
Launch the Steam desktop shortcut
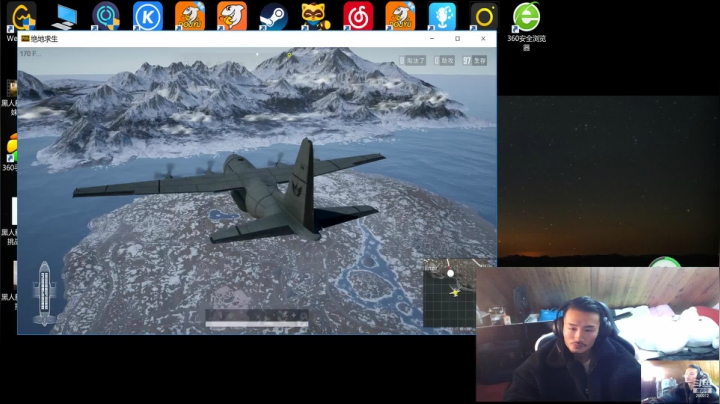pyautogui.click(x=274, y=16)
